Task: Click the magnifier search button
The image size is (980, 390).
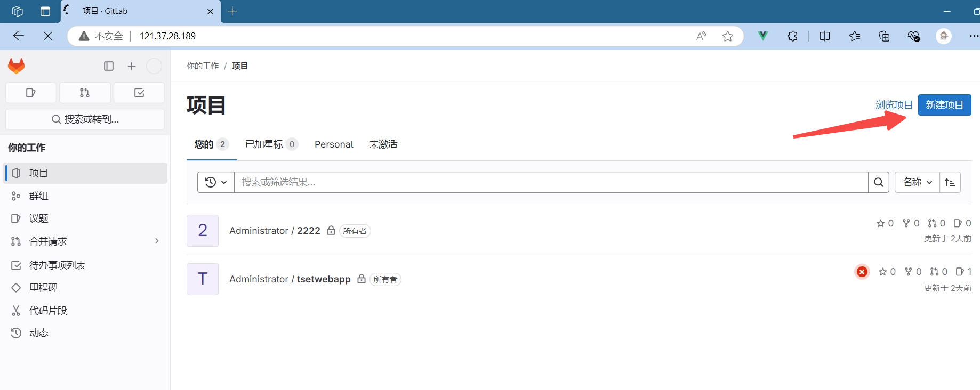Action: [x=879, y=182]
